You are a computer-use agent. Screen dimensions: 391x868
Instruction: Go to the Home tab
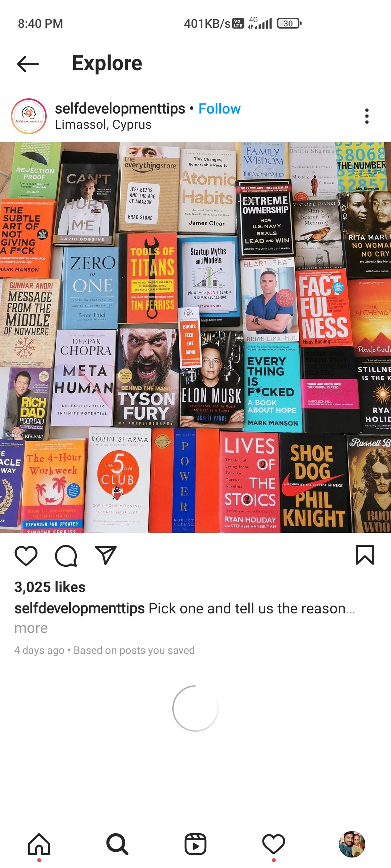(39, 844)
